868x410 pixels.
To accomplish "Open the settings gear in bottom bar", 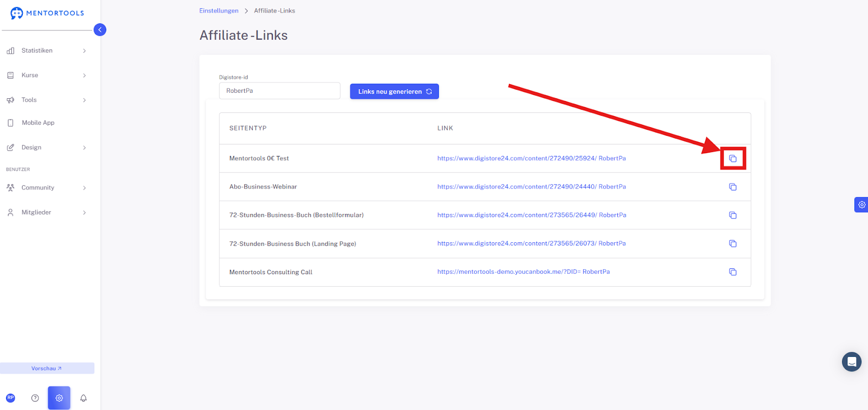I will (59, 398).
